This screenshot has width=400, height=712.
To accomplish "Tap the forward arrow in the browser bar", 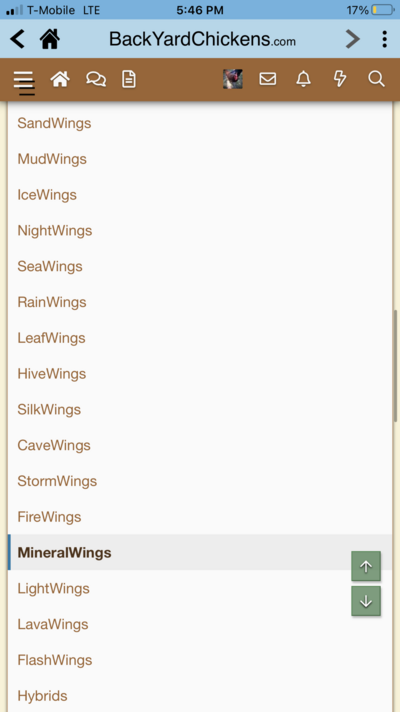I will pos(353,40).
